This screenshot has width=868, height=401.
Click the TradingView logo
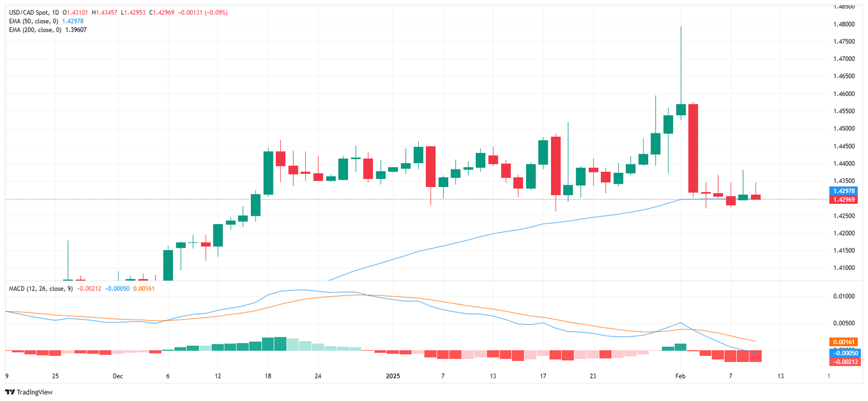(29, 392)
